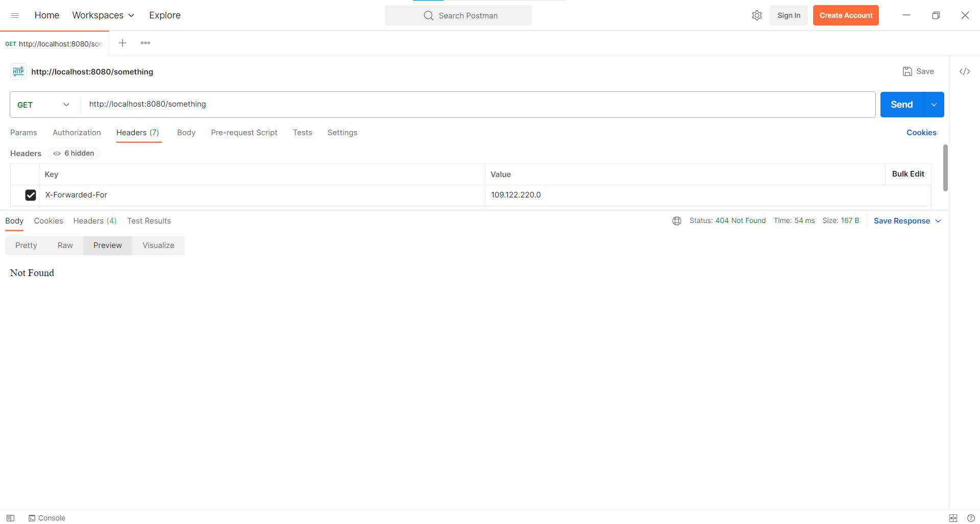Open the Console from status bar
This screenshot has height=524, width=980.
pyautogui.click(x=47, y=518)
